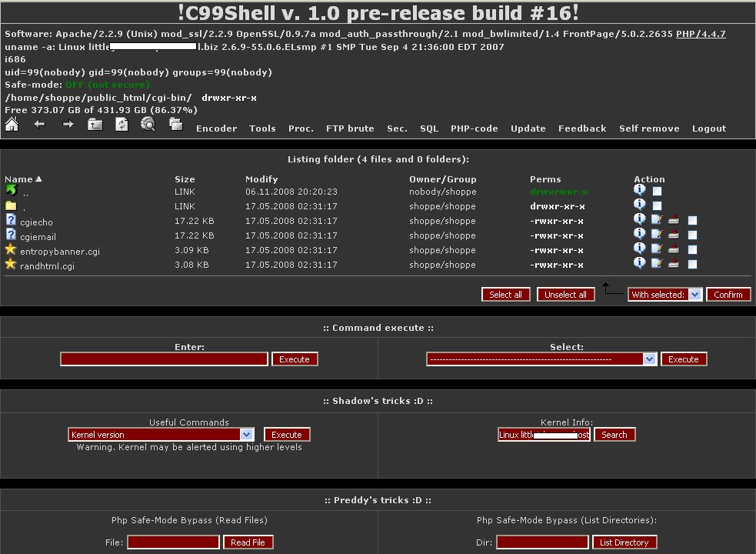This screenshot has width=756, height=554.
Task: Click the Search button under Kernel Info
Action: 614,434
